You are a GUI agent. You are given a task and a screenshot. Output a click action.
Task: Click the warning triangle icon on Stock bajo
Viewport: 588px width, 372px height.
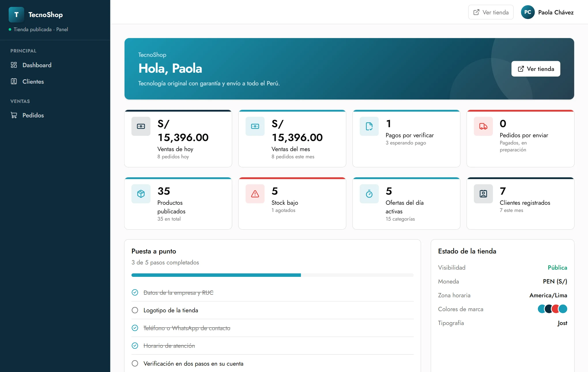pyautogui.click(x=255, y=194)
